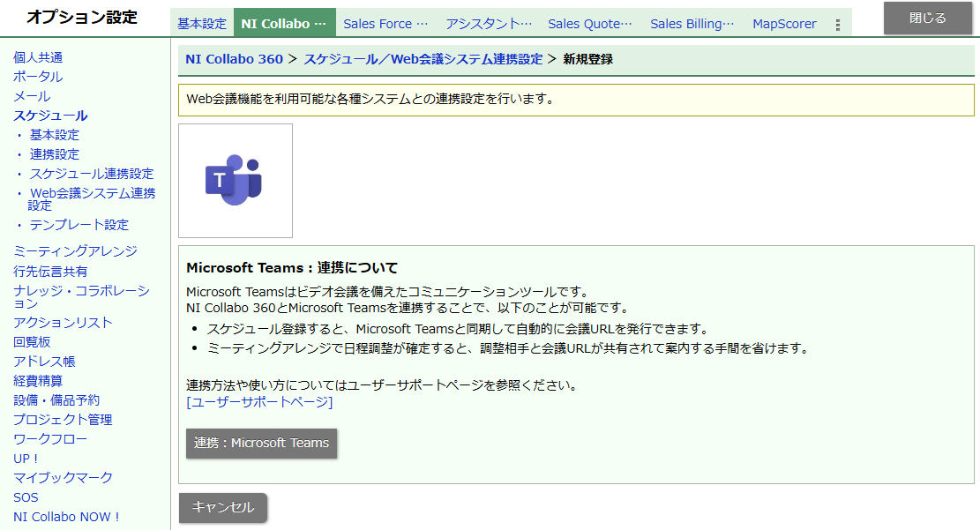Image resolution: width=980 pixels, height=530 pixels.
Task: Open the Sales Force tab
Action: click(x=385, y=24)
